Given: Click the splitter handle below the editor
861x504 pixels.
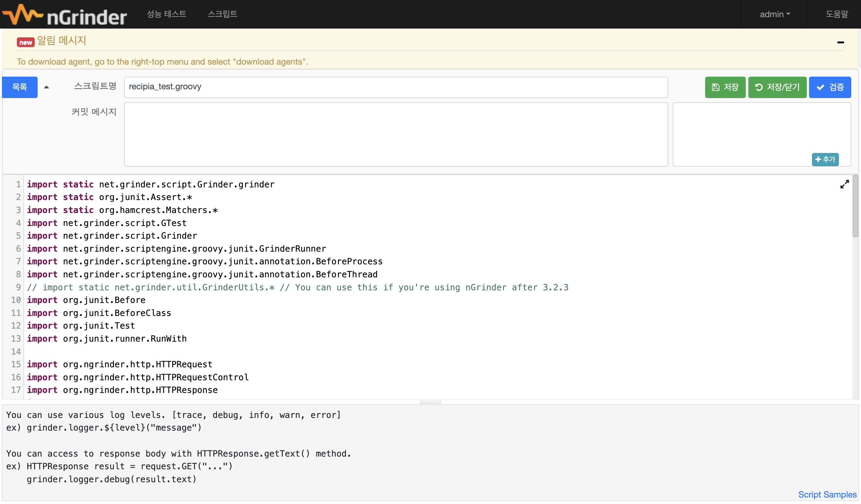Looking at the screenshot, I should (x=430, y=402).
